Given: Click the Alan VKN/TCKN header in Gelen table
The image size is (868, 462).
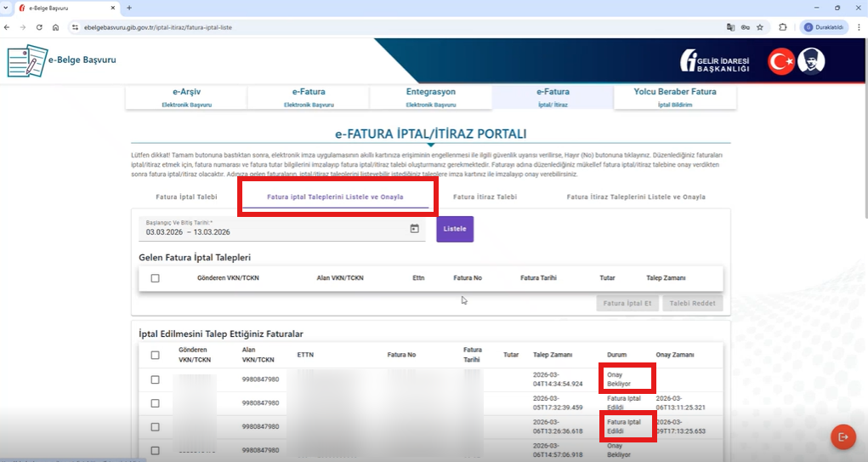Looking at the screenshot, I should click(340, 278).
